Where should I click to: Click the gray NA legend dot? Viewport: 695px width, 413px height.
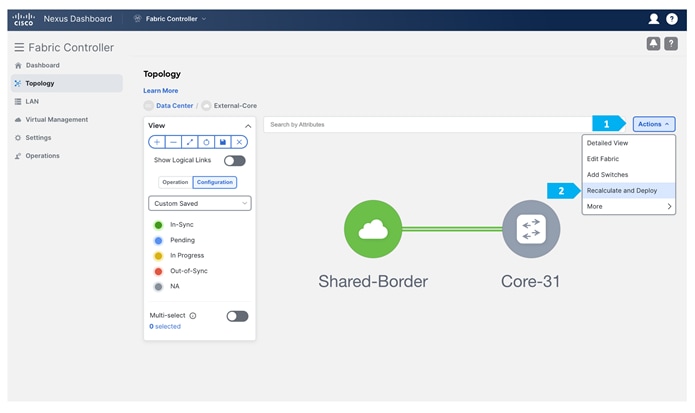pyautogui.click(x=158, y=287)
